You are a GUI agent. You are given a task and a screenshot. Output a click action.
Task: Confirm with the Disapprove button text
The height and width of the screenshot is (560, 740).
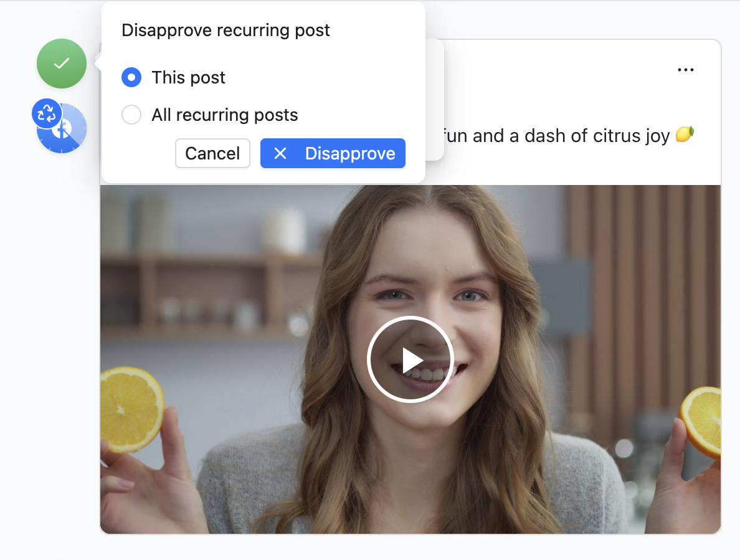click(350, 154)
